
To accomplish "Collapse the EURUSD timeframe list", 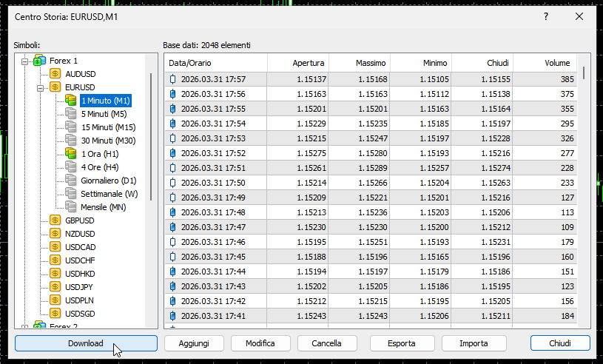I will (40, 88).
